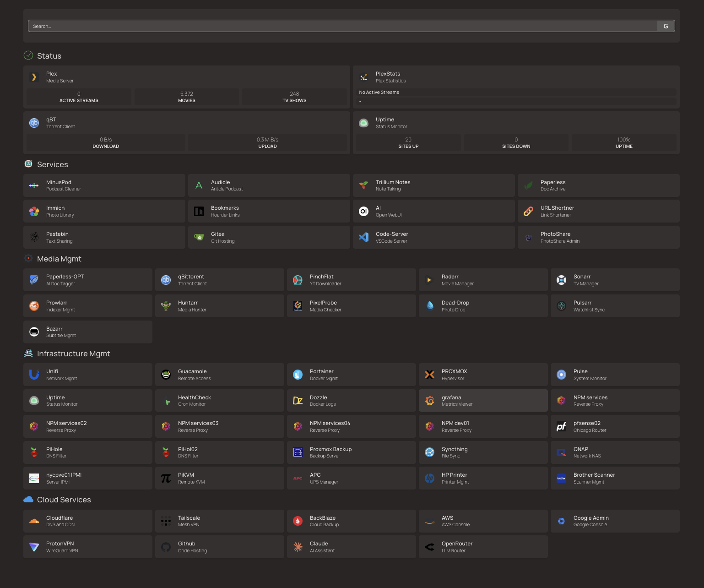Open the NPM services02 Reverse Proxy link
The height and width of the screenshot is (588, 704).
pyautogui.click(x=88, y=426)
